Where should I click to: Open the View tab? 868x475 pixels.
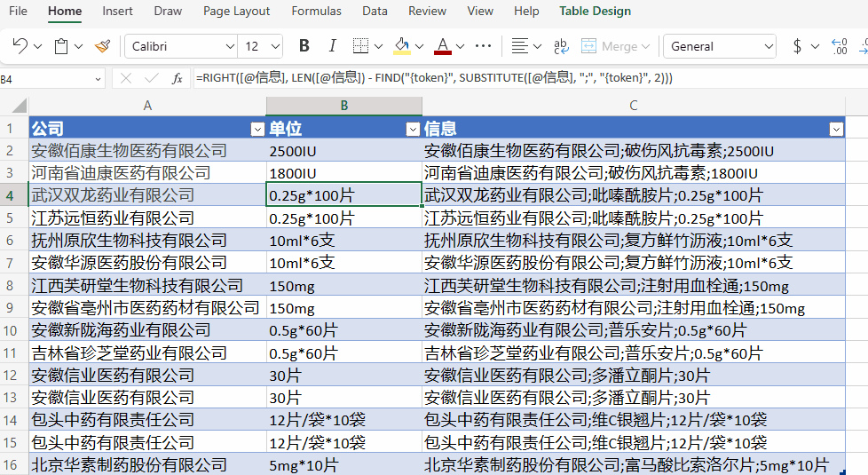point(480,11)
